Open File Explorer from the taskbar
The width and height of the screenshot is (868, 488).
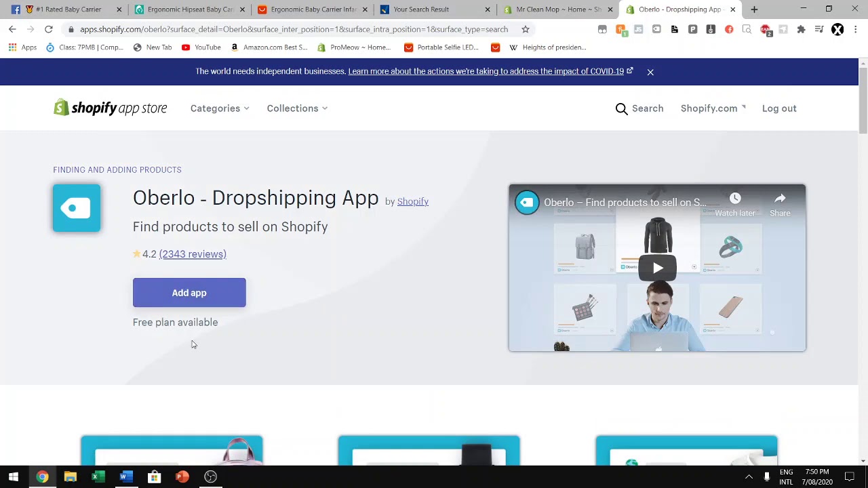(x=71, y=476)
